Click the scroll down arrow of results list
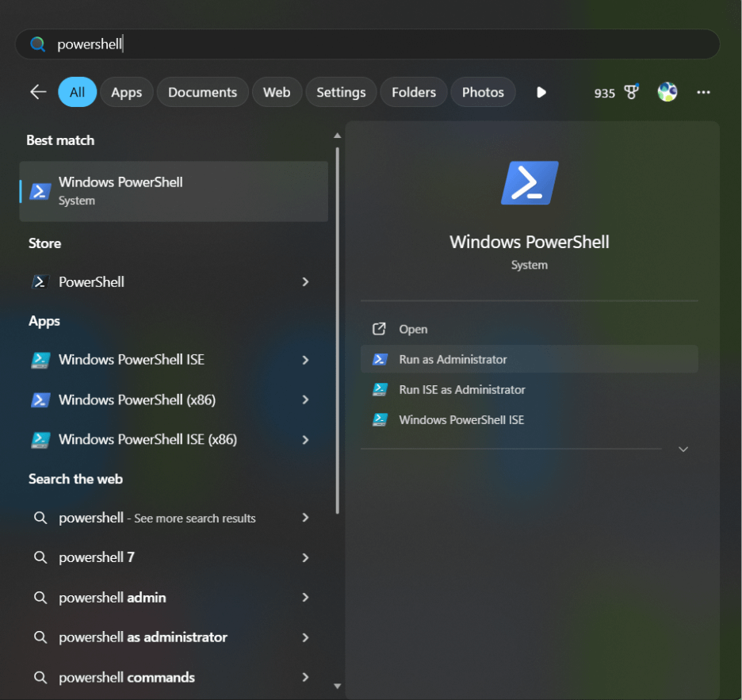 click(x=338, y=687)
